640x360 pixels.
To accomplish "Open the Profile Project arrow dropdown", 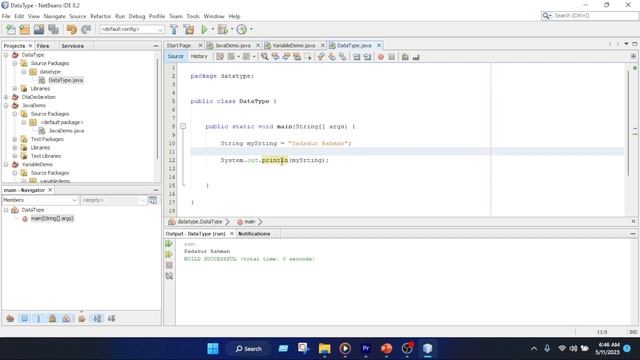I will [251, 29].
